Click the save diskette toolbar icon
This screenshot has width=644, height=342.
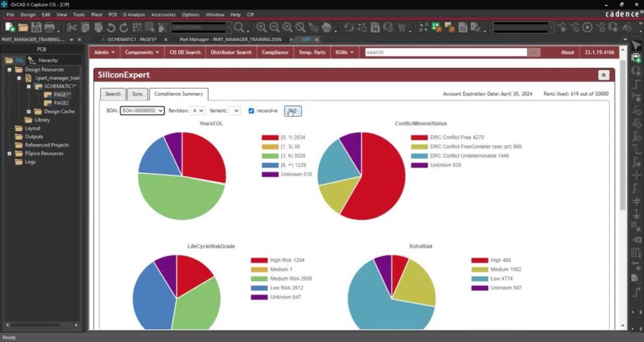[x=36, y=28]
